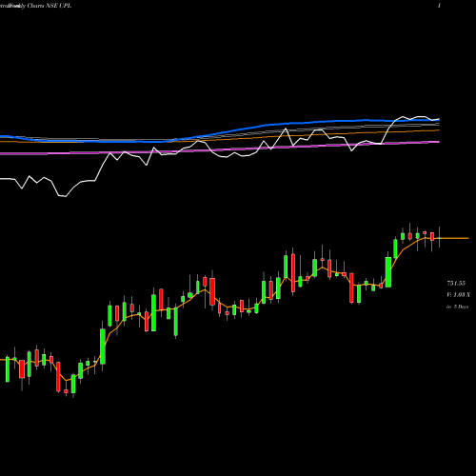This screenshot has height=476, width=476.
Task: Click the price value 751.55
Action: pos(456,283)
